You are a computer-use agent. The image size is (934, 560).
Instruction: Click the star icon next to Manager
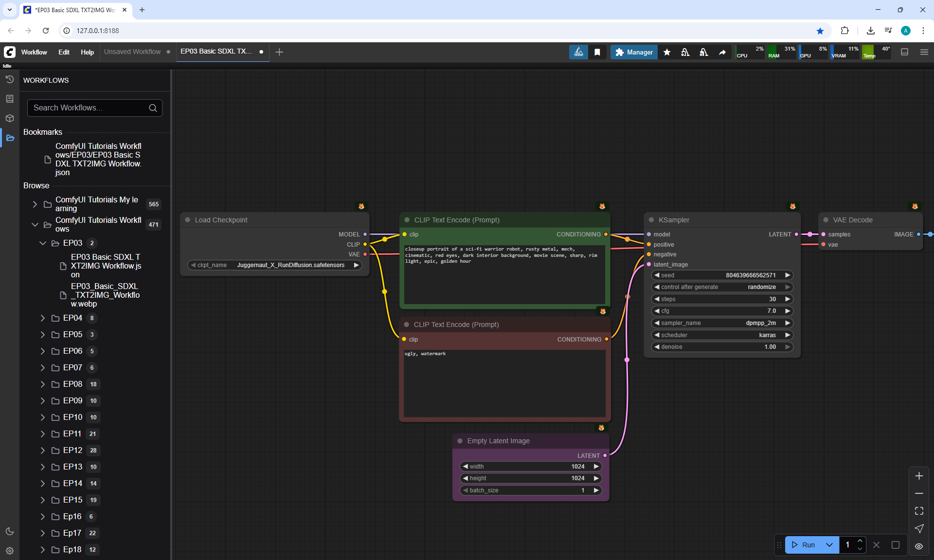(x=667, y=52)
